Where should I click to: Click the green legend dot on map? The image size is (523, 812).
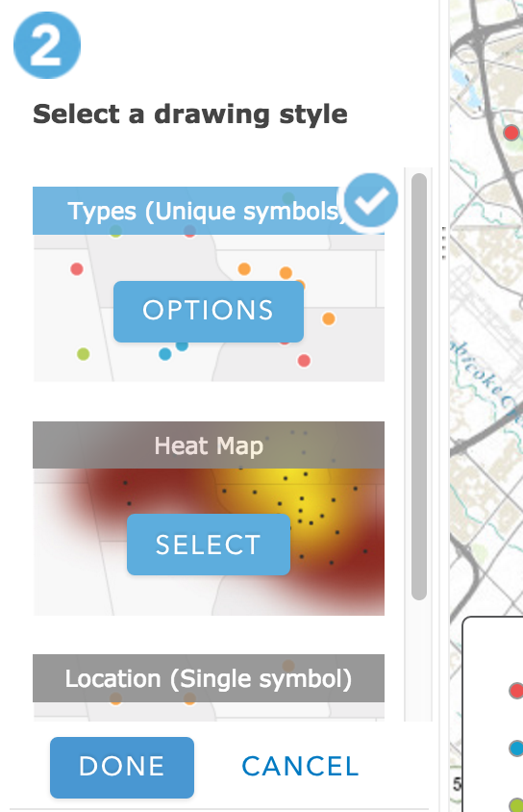[x=516, y=805]
